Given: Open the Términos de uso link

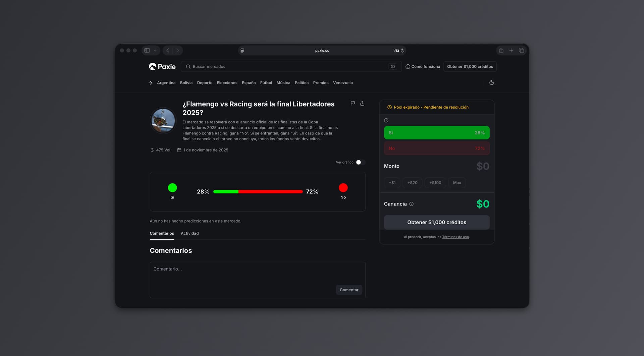Looking at the screenshot, I should [455, 237].
